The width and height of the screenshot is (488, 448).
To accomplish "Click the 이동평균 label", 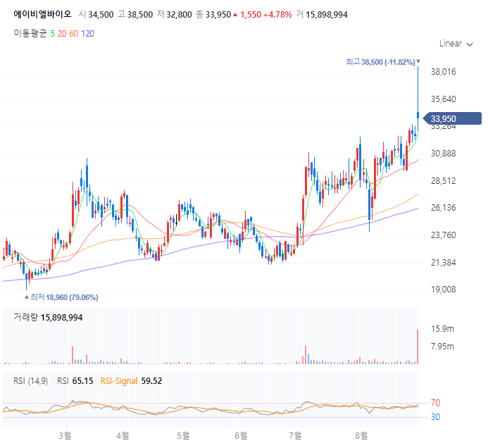I will pyautogui.click(x=30, y=33).
